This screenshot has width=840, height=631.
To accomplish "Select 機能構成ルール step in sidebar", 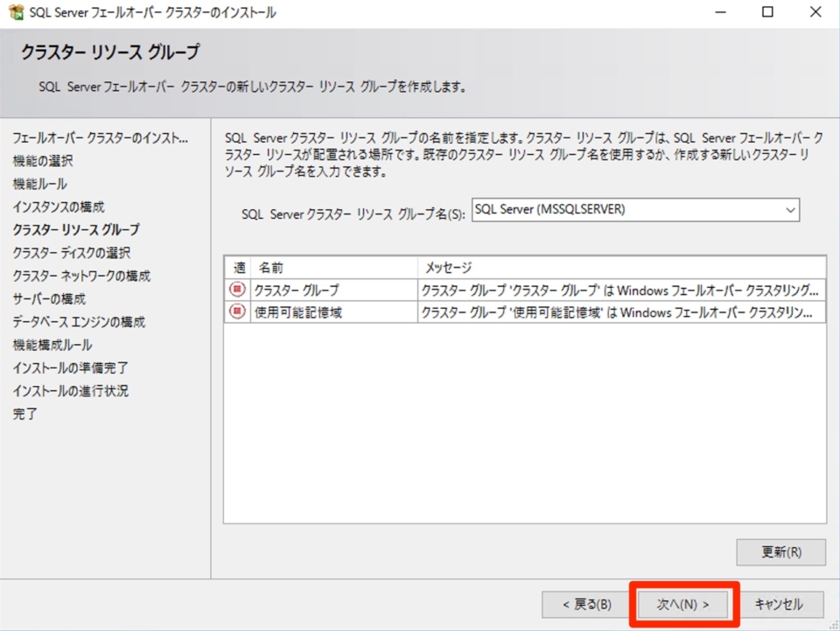I will 52,345.
